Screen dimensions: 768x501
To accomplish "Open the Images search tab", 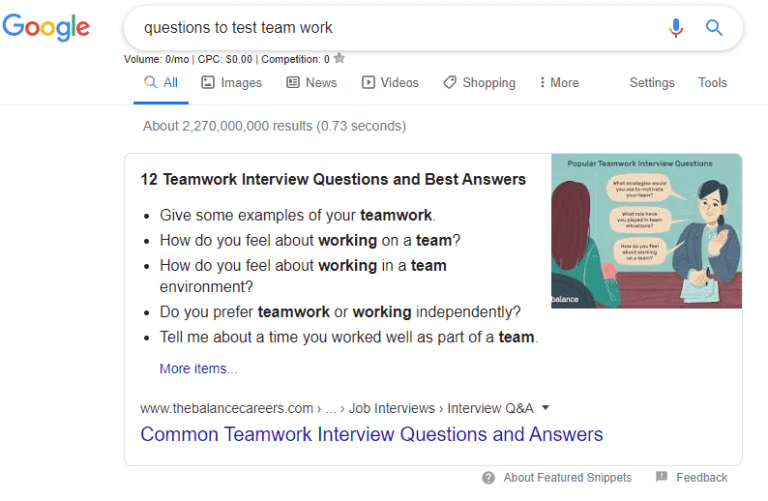I will click(x=232, y=83).
